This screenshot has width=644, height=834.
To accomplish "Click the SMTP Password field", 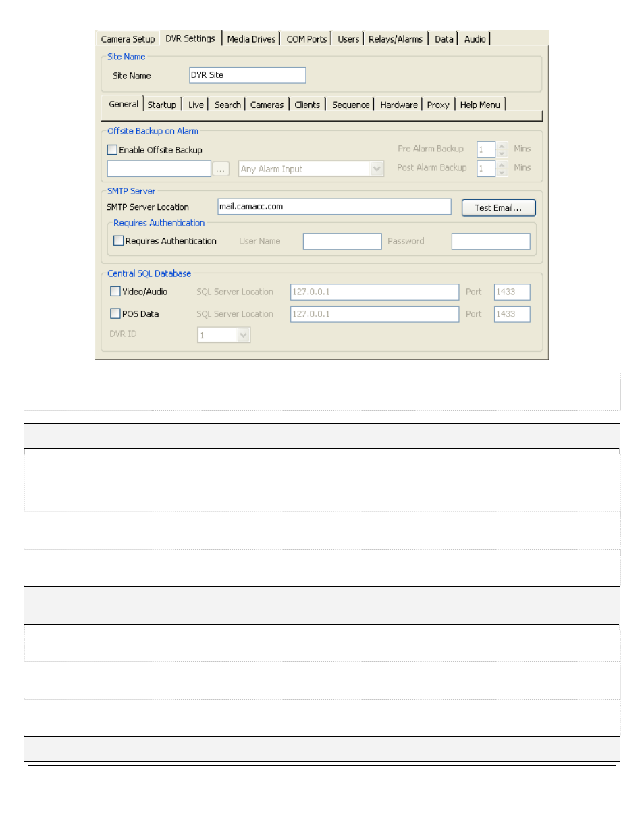I will pos(491,241).
